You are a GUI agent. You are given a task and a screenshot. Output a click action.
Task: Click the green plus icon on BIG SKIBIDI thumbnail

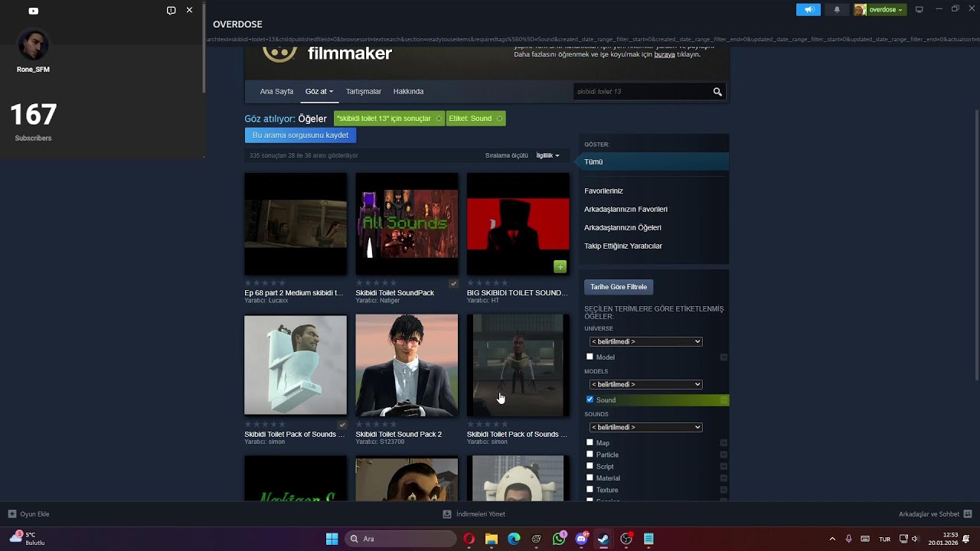[x=560, y=266]
